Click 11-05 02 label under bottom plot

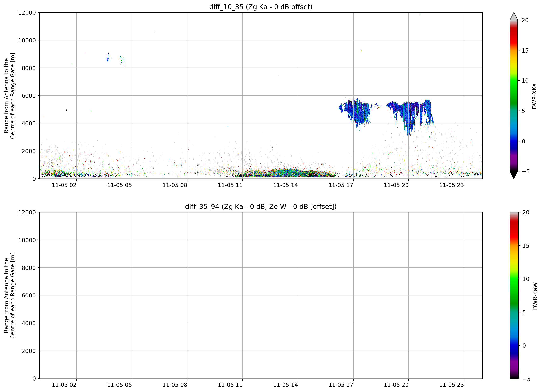click(x=64, y=385)
